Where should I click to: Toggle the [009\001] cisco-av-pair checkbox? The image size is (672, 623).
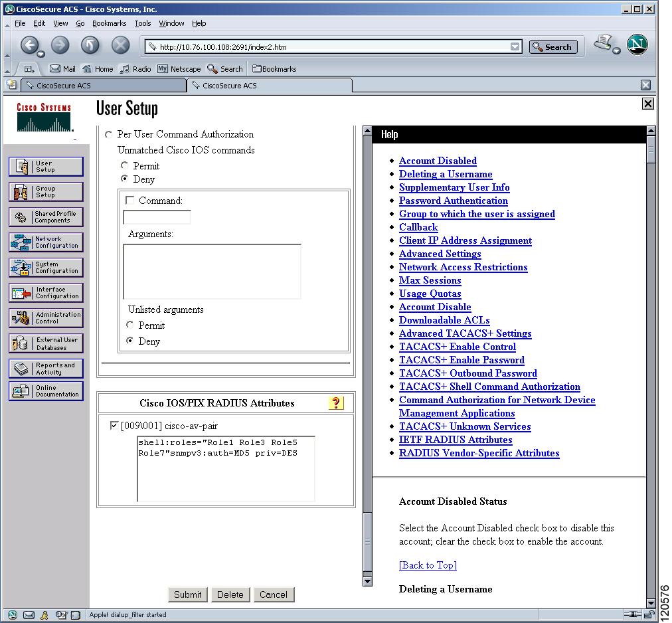coord(114,425)
